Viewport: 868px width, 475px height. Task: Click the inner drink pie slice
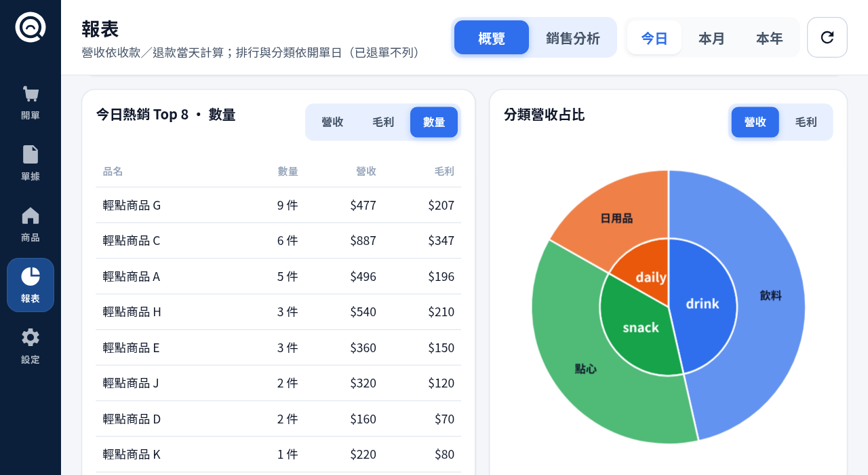(x=703, y=303)
